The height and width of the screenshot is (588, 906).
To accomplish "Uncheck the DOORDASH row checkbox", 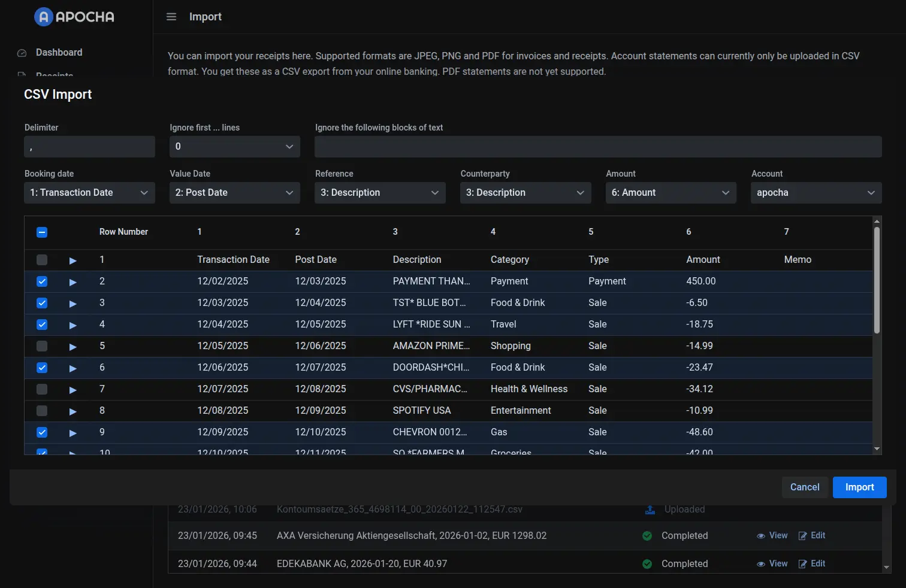I will [41, 368].
